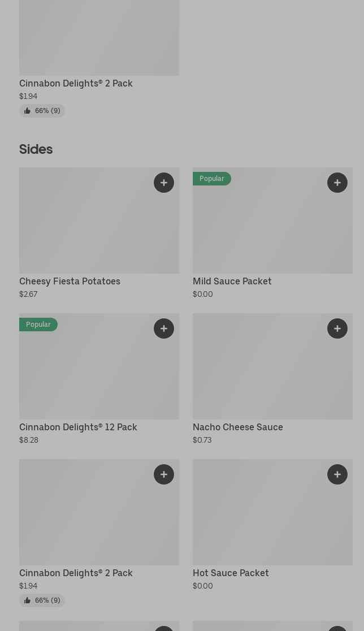Add Hot Sauce Packet with plus icon
This screenshot has width=364, height=631.
[x=337, y=474]
